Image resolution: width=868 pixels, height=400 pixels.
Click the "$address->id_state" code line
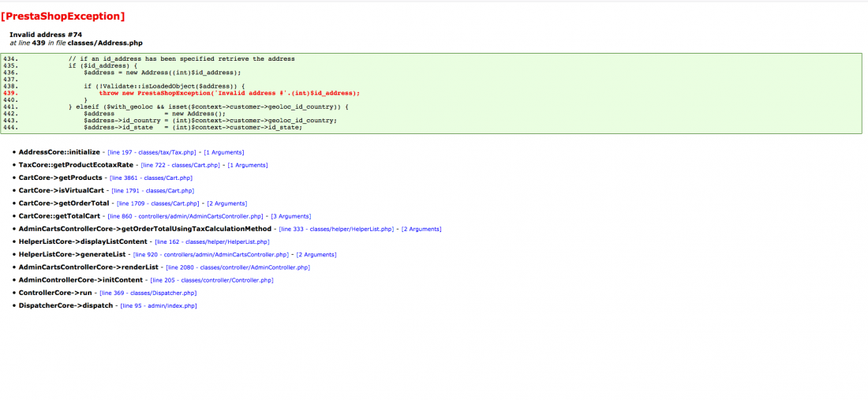tap(193, 127)
